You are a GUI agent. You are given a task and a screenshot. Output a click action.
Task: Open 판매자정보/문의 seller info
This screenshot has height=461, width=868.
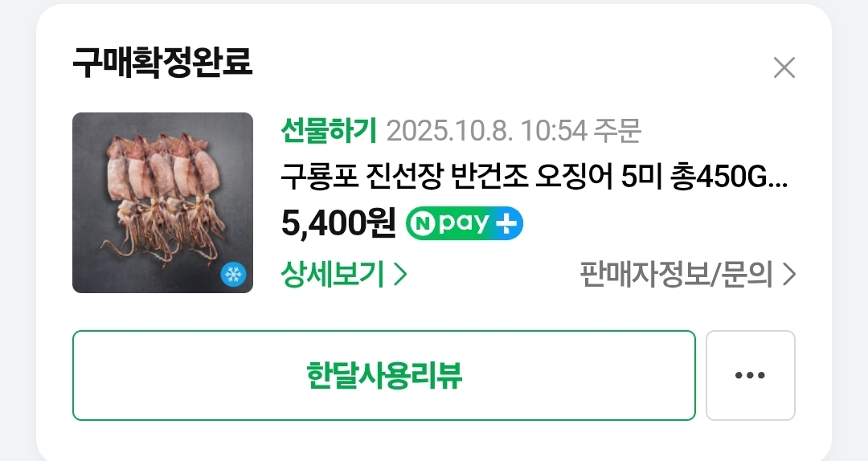click(687, 274)
